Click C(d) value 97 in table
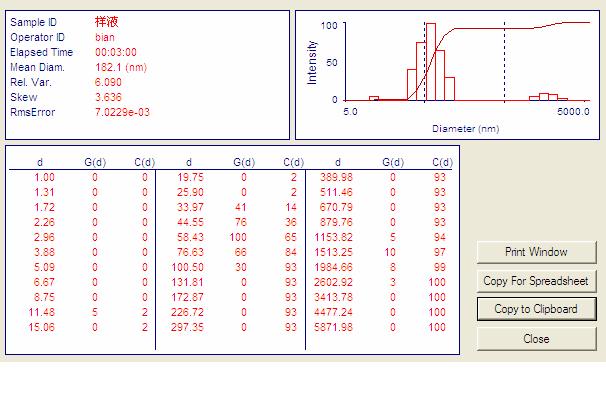The height and width of the screenshot is (401, 606). click(x=440, y=252)
